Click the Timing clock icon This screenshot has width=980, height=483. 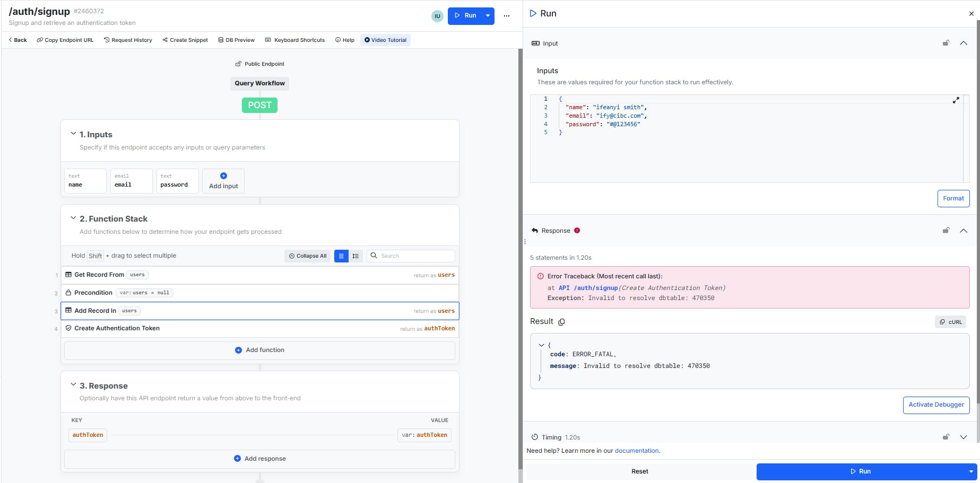click(x=535, y=437)
